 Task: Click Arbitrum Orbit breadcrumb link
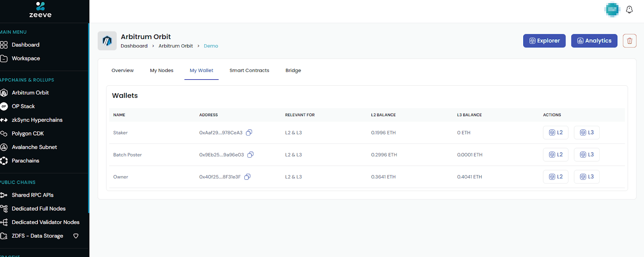tap(175, 46)
